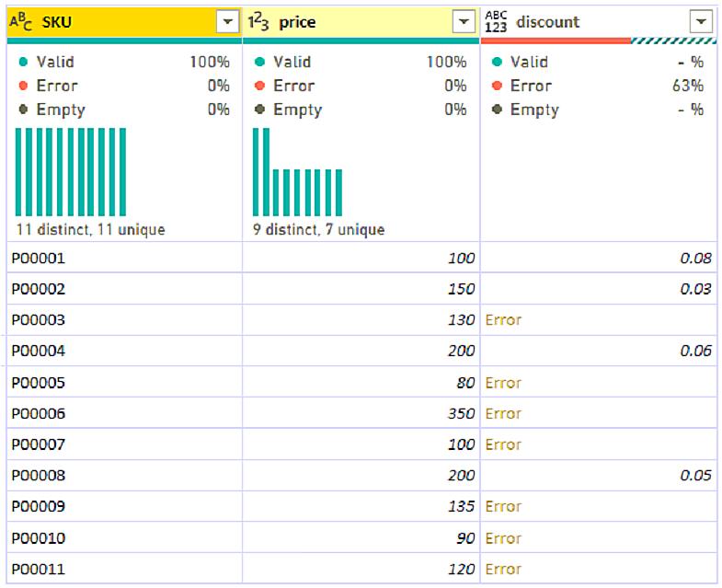
Task: Click the Error cell in row P00003
Action: (x=503, y=320)
